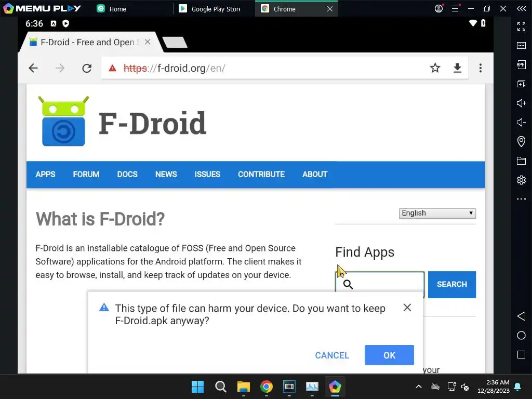Click the forward navigation arrow
Viewport: 532px width, 399px height.
[x=60, y=68]
